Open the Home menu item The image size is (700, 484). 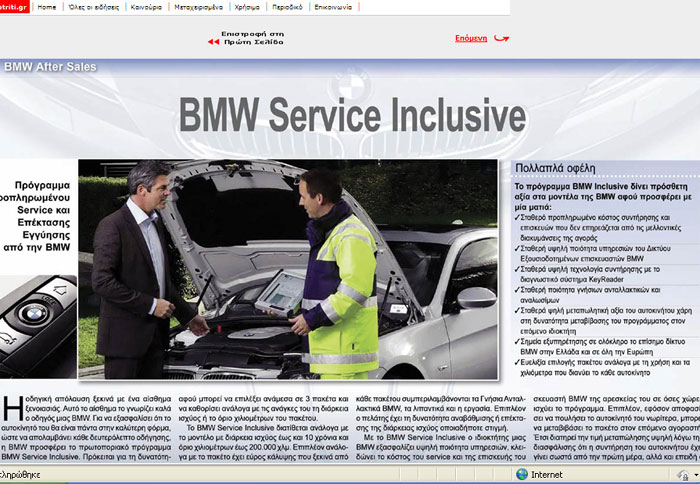pos(47,7)
